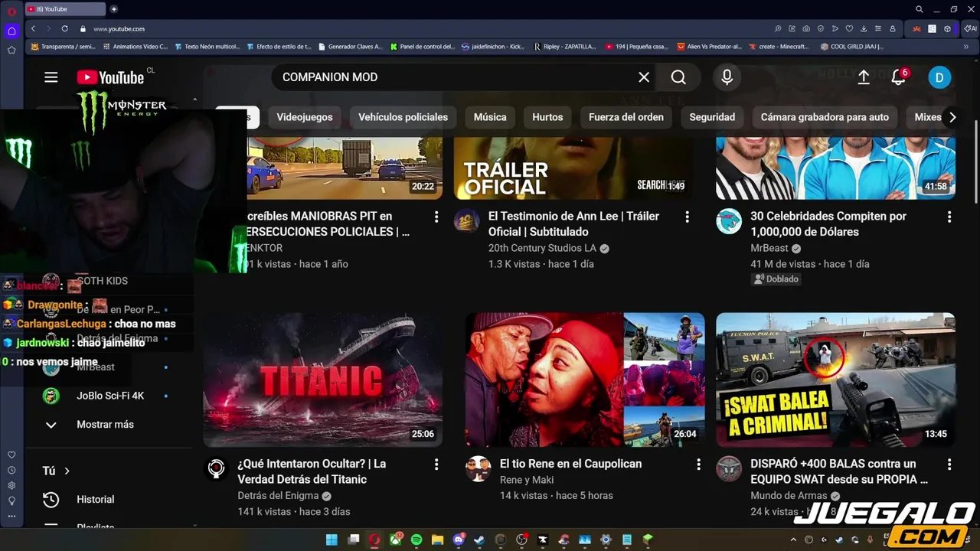Screen dimensions: 980x551
Task: Open options menu for El tio Rene video
Action: (x=698, y=465)
